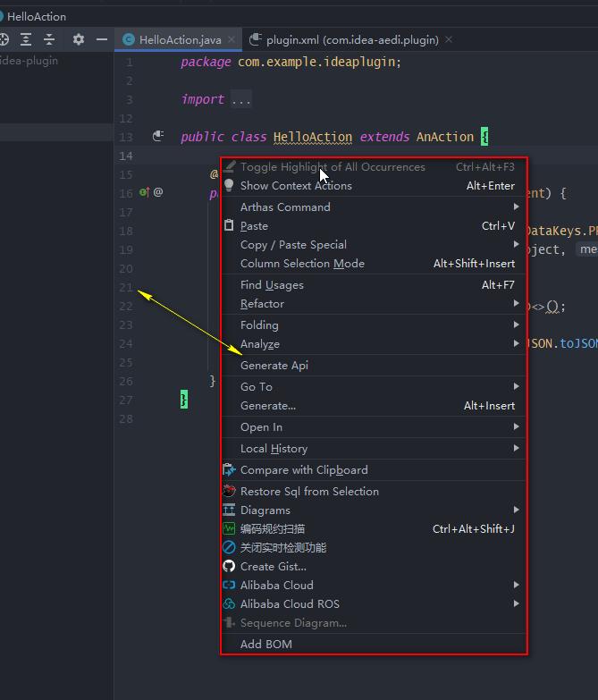Select Column Selection Mode
598x700 pixels.
click(374, 263)
